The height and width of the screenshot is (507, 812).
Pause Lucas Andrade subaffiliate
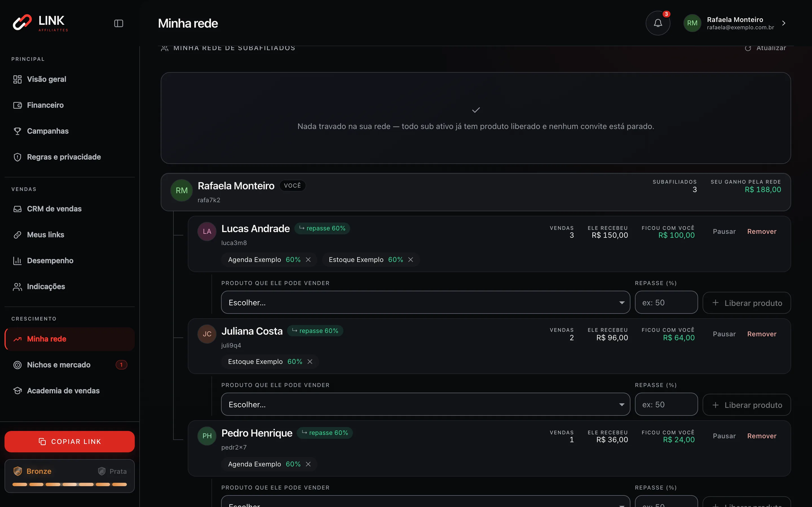(724, 231)
